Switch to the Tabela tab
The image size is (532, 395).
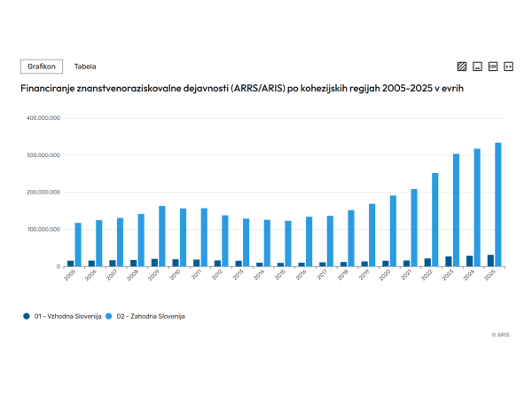[x=85, y=67]
